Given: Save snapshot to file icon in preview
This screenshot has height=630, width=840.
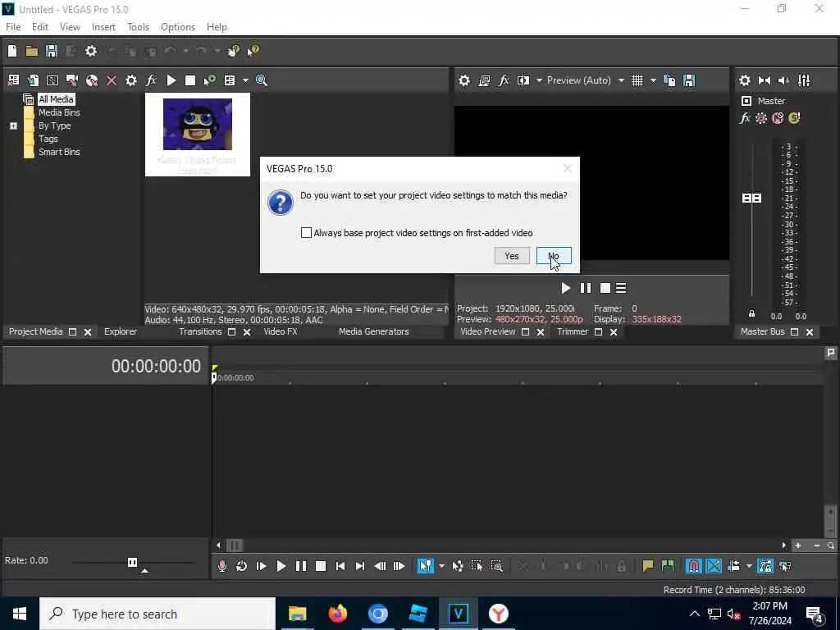Looking at the screenshot, I should coord(689,80).
